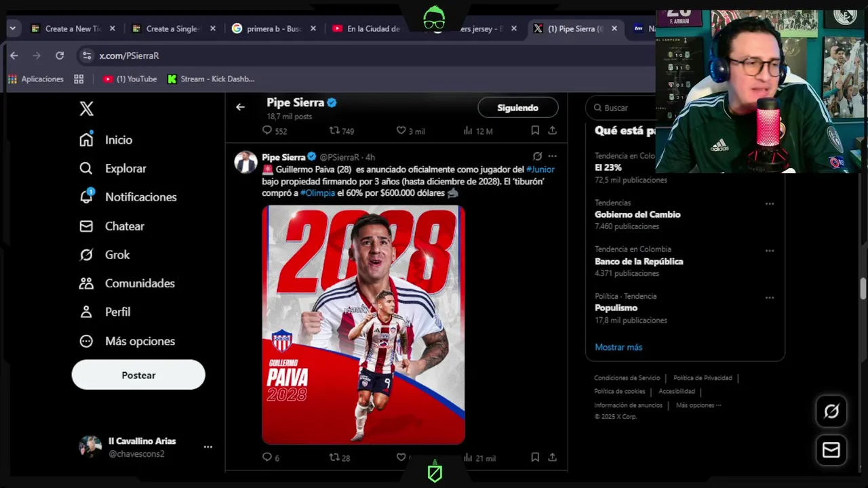Viewport: 868px width, 488px height.
Task: Switch to Create a New Ti tab
Action: click(x=73, y=28)
